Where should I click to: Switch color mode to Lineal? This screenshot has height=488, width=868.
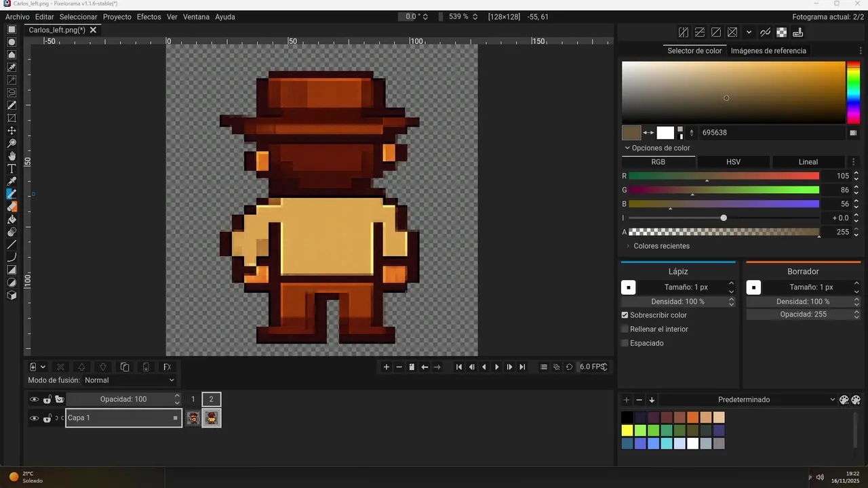coord(808,162)
